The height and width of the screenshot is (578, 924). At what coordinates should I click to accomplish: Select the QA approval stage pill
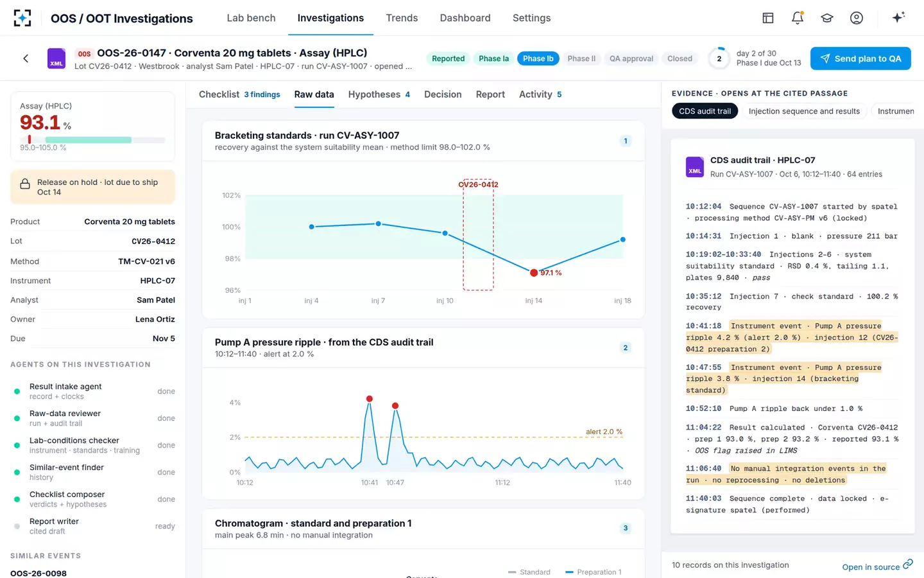coord(631,58)
